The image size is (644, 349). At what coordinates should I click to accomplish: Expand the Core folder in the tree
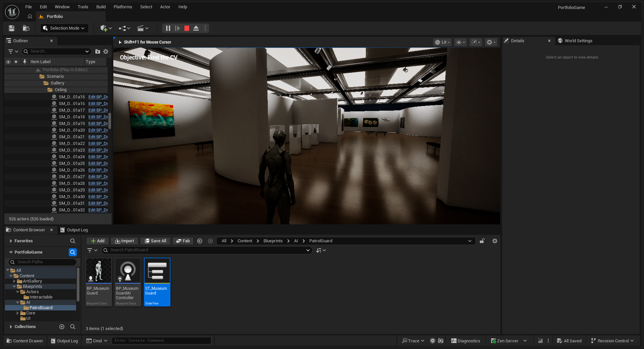point(18,313)
